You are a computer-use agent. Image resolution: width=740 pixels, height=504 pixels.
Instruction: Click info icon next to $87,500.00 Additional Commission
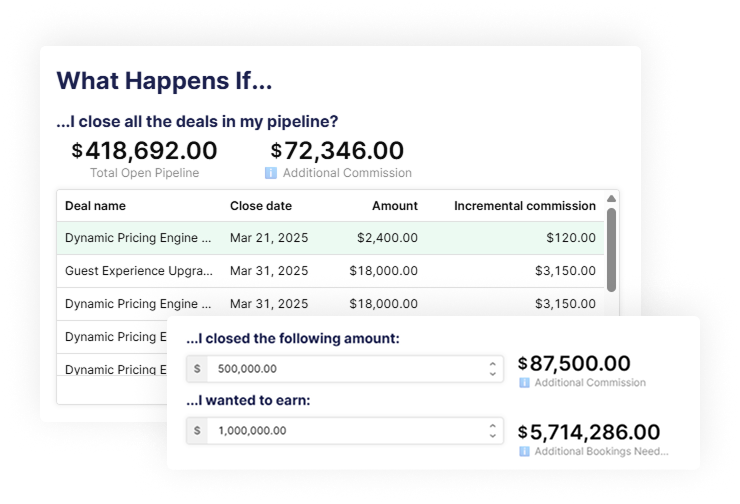524,383
